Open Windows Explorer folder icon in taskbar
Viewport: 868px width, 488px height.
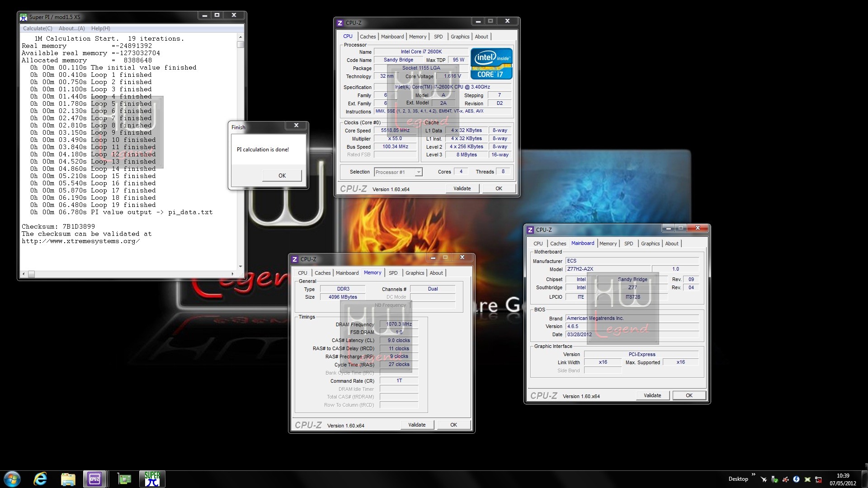tap(68, 479)
